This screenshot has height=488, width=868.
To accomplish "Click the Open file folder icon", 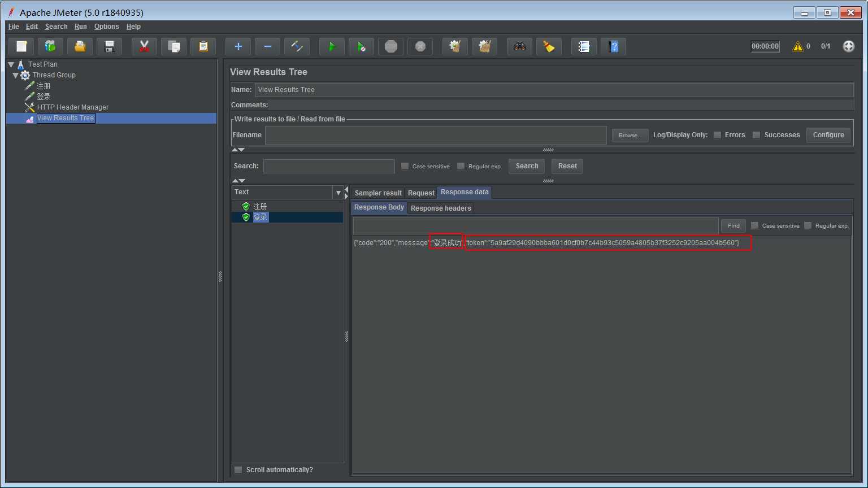I will [x=80, y=46].
